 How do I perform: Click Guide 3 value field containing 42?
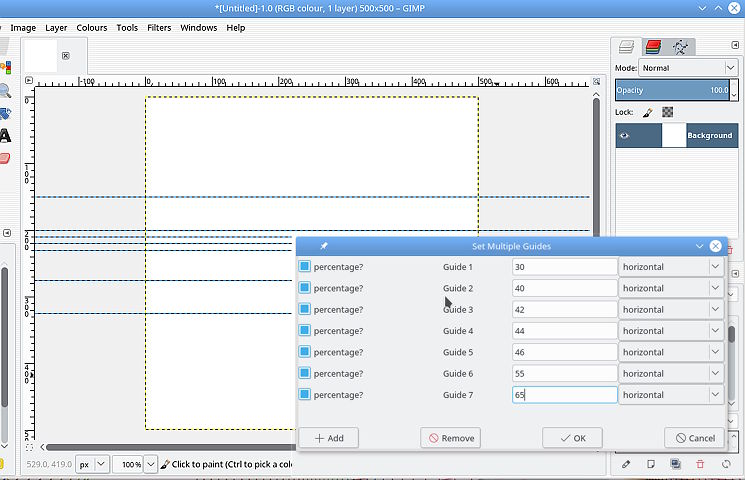pyautogui.click(x=564, y=309)
